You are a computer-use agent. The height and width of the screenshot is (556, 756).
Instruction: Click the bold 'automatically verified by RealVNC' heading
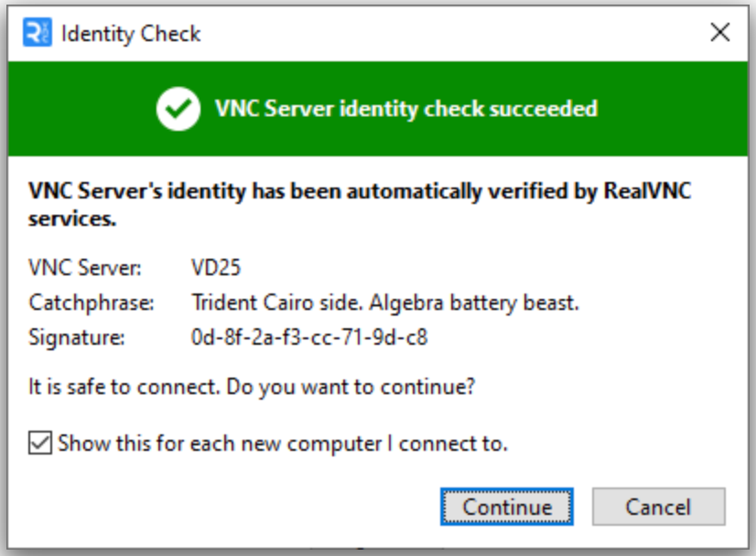tap(519, 191)
